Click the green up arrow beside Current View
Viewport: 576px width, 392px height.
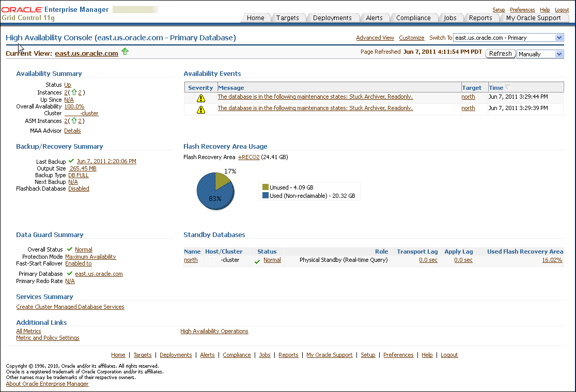click(x=125, y=52)
